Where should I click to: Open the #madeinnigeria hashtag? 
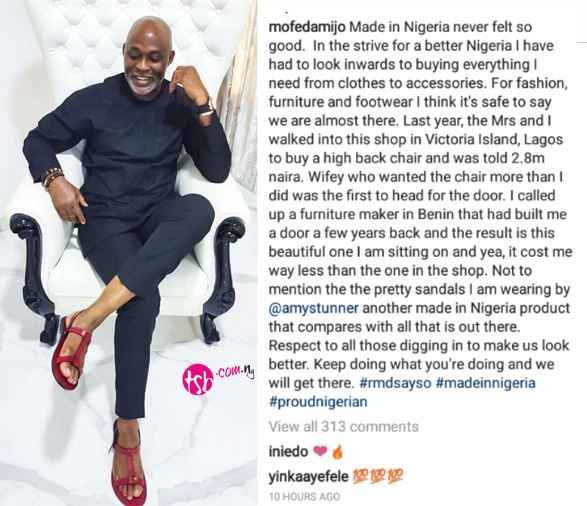tap(486, 383)
